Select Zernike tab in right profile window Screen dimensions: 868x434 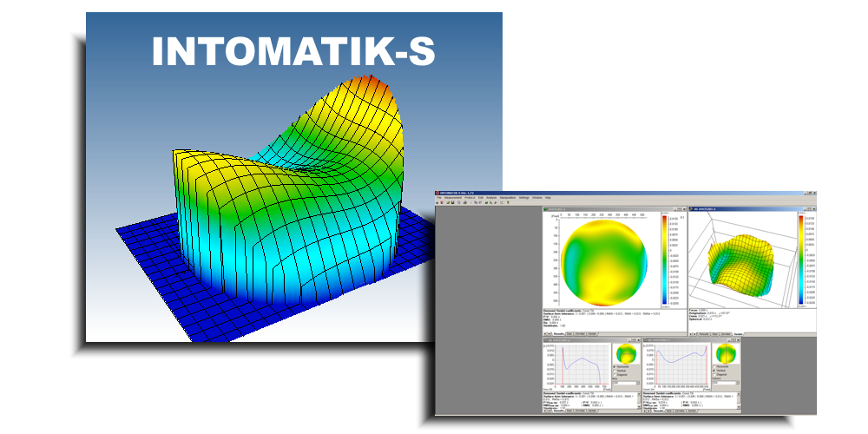680,411
